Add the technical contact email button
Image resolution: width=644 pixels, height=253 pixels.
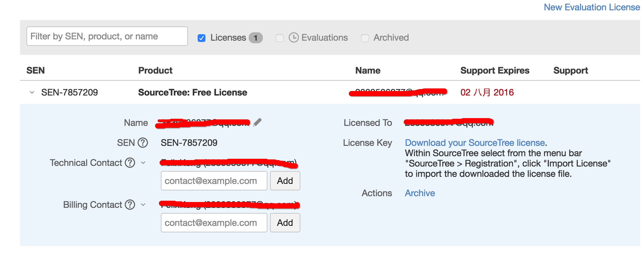(x=285, y=181)
